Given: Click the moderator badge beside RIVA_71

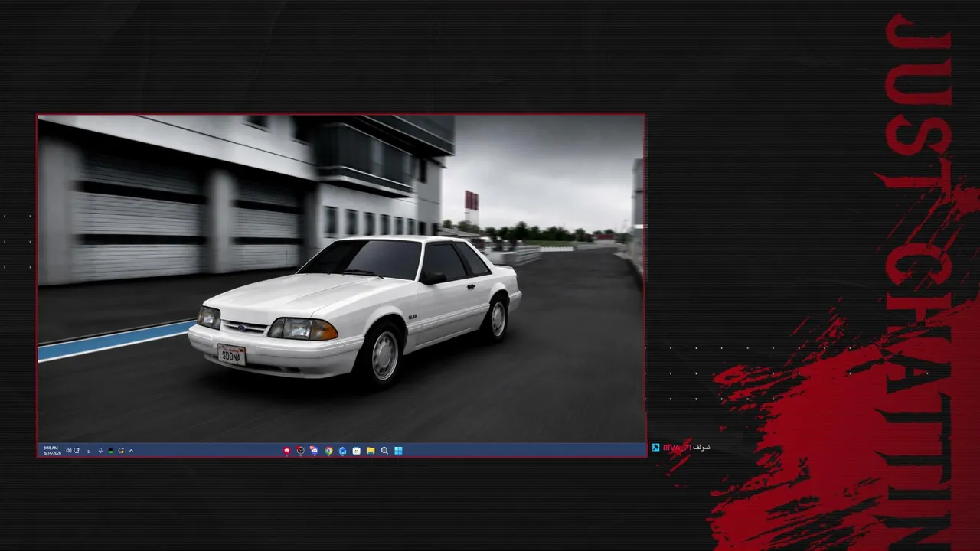Looking at the screenshot, I should coord(656,448).
